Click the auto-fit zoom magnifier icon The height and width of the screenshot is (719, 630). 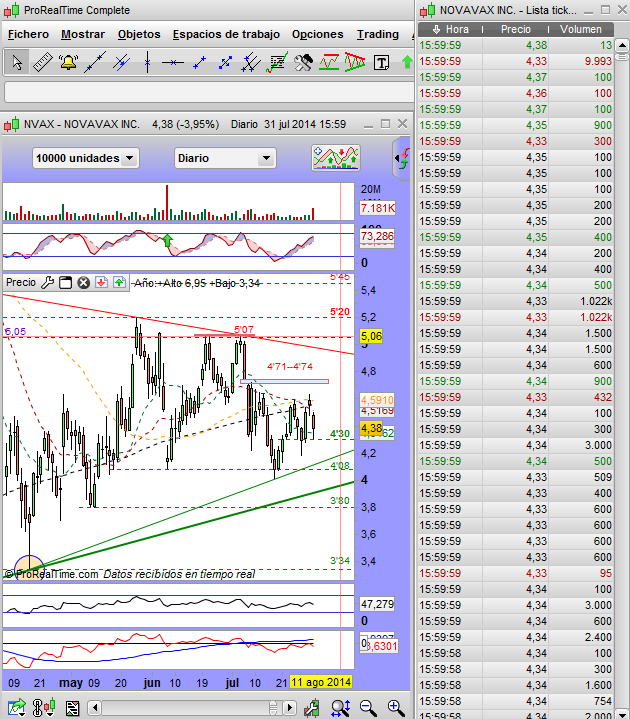[x=341, y=708]
